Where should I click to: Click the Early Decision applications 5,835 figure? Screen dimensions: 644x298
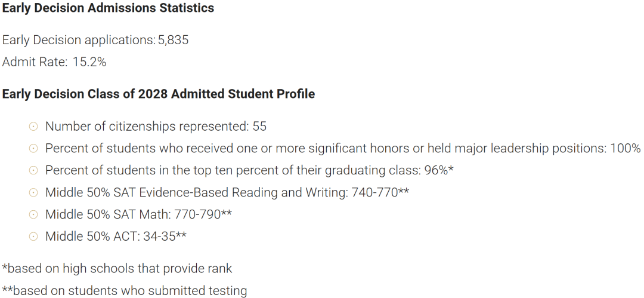pyautogui.click(x=173, y=40)
